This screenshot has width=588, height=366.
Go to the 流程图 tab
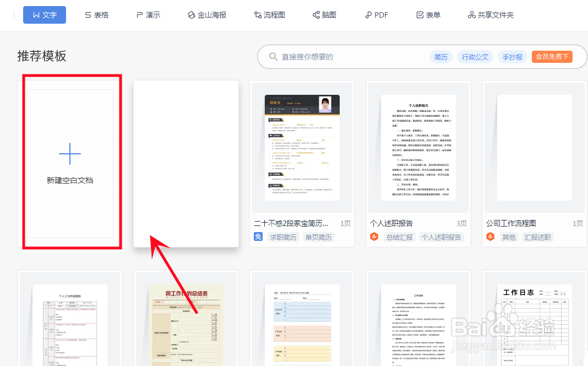click(270, 15)
